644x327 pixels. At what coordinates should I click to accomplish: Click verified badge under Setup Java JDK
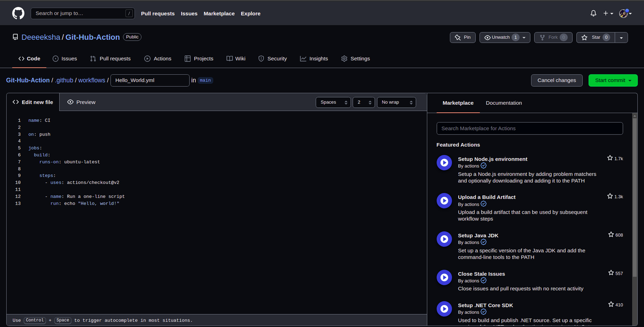click(x=484, y=242)
